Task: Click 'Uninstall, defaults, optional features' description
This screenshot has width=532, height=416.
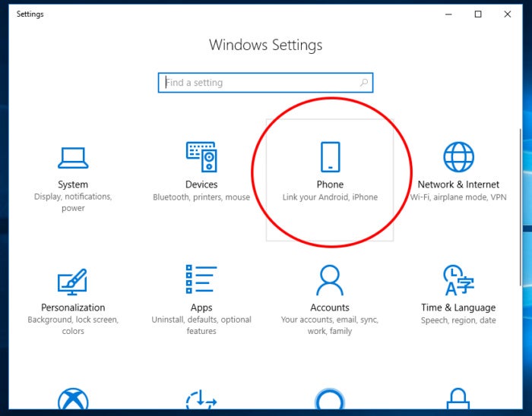Action: (201, 325)
